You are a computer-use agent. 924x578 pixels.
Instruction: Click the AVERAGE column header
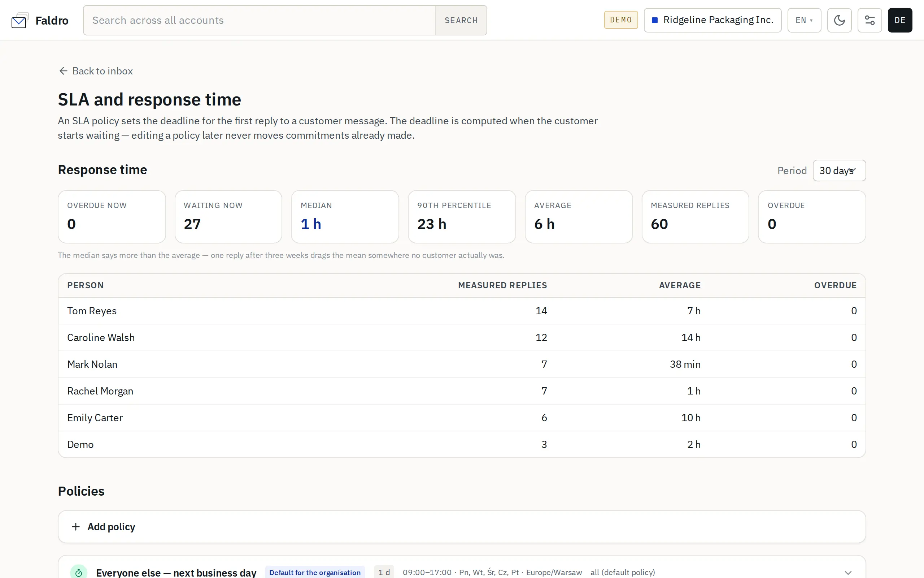680,285
